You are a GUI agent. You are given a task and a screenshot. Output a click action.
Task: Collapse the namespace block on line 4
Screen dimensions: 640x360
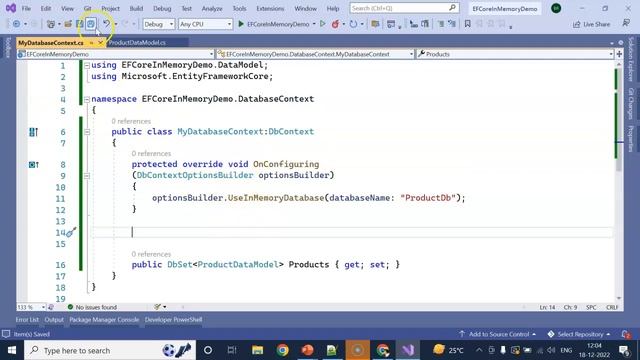(87, 99)
